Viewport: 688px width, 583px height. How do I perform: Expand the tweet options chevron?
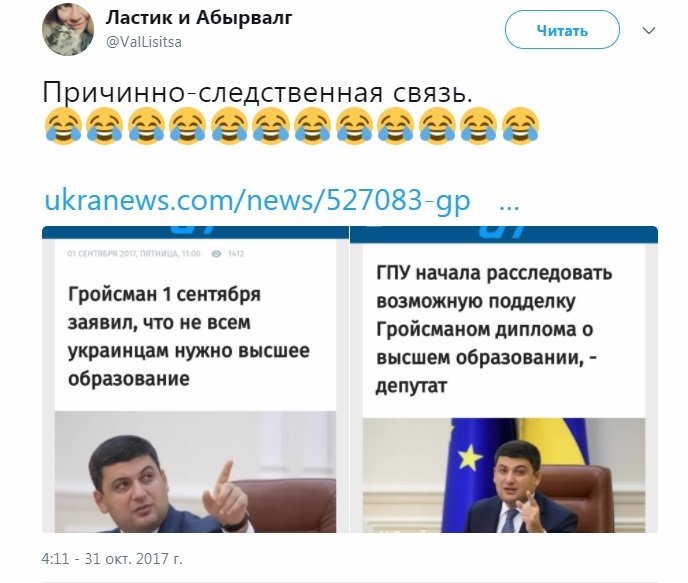[649, 30]
